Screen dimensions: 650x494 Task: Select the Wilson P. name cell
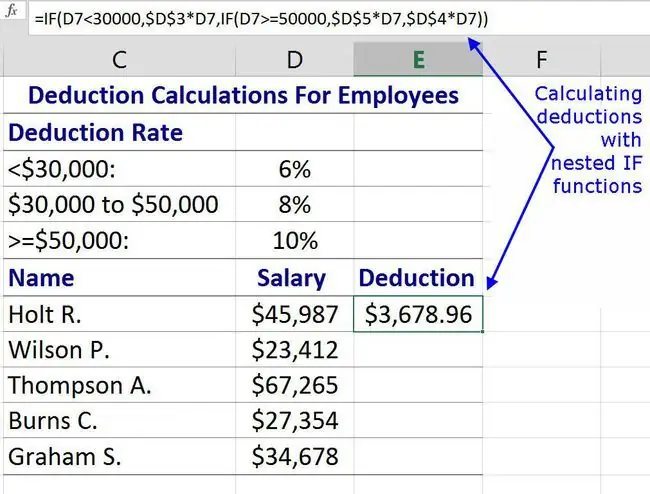(119, 349)
